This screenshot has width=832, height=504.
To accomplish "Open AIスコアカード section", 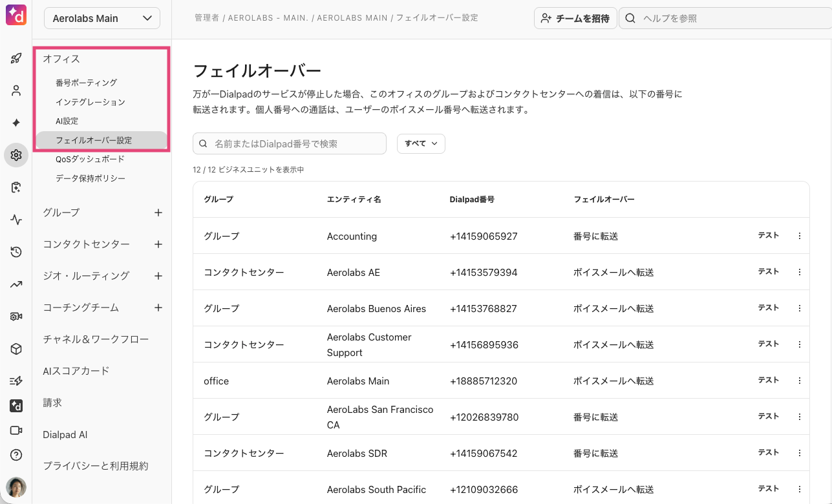I will point(76,371).
